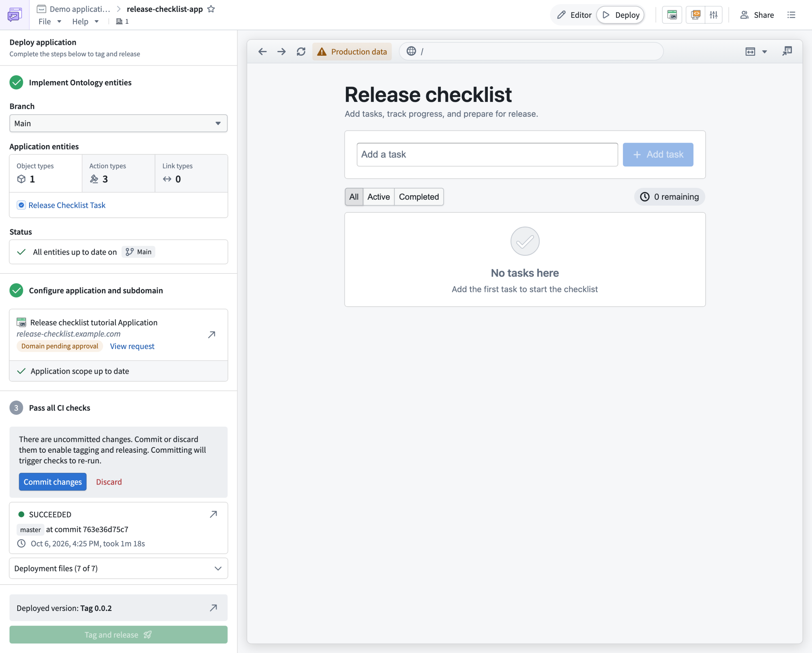Click the 'No tasks here' heading

[525, 273]
